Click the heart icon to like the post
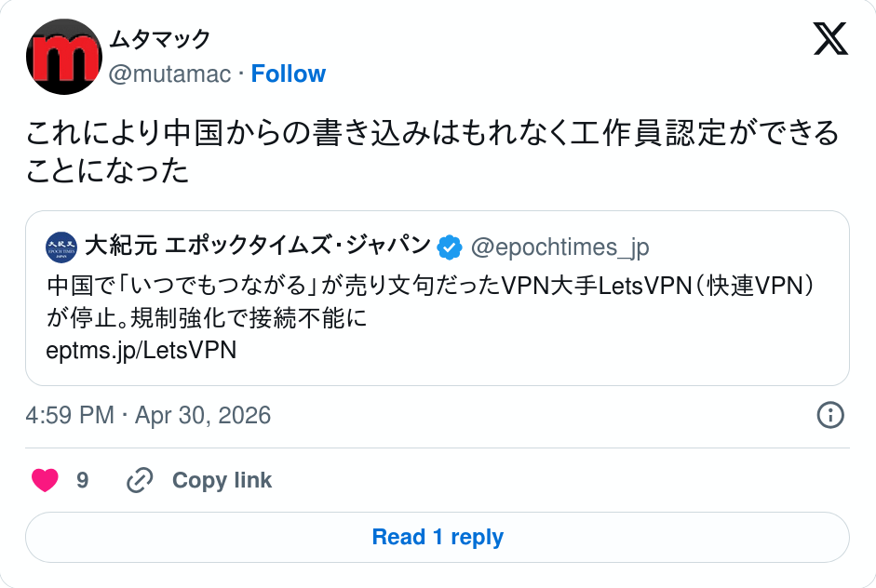Viewport: 876px width, 588px height. [x=45, y=480]
